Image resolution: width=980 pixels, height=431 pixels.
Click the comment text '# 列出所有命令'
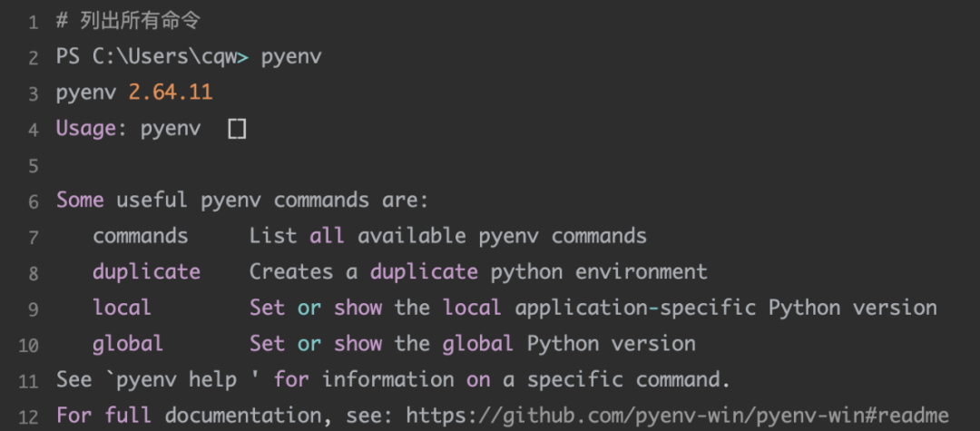click(x=128, y=21)
